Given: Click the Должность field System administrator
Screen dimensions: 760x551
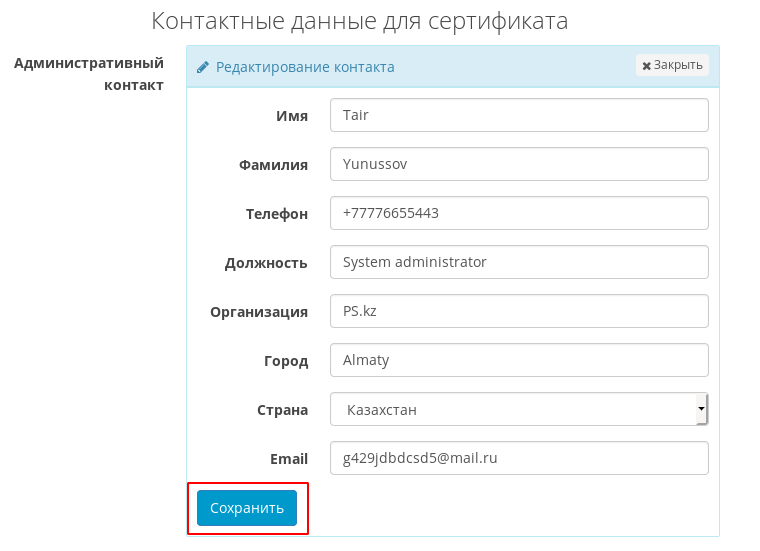Looking at the screenshot, I should tap(519, 262).
